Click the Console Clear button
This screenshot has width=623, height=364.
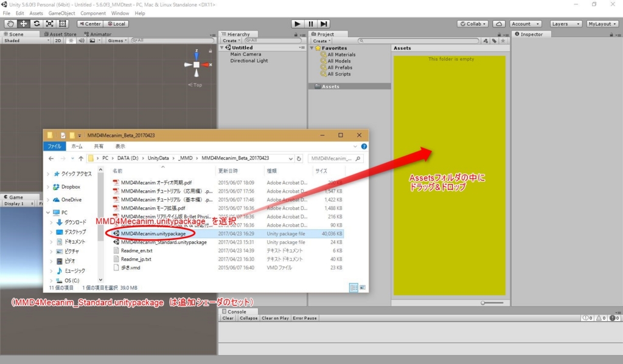(x=228, y=318)
